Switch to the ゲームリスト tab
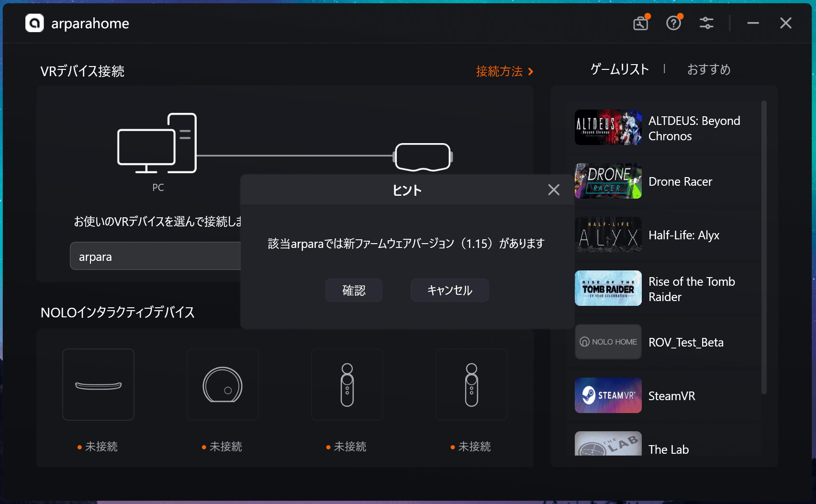Viewport: 816px width, 504px height. click(x=619, y=69)
